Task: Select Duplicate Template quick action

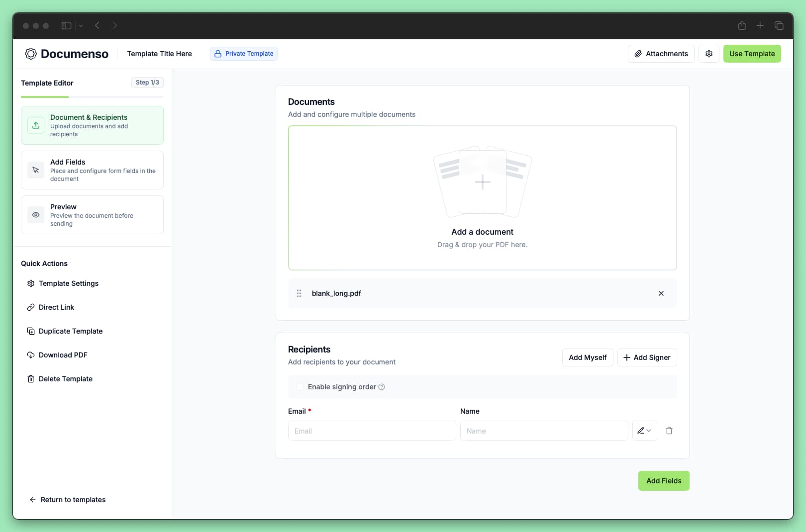Action: 70,331
